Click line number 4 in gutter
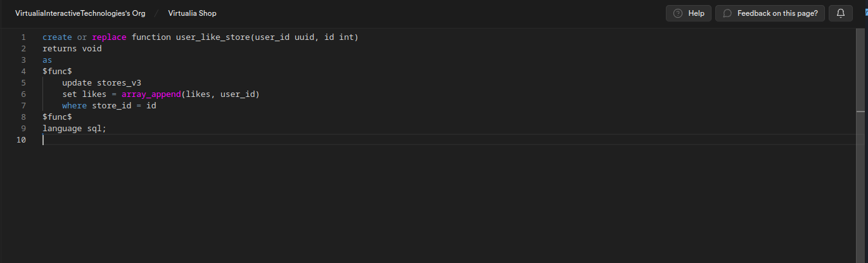The image size is (868, 263). tap(23, 72)
